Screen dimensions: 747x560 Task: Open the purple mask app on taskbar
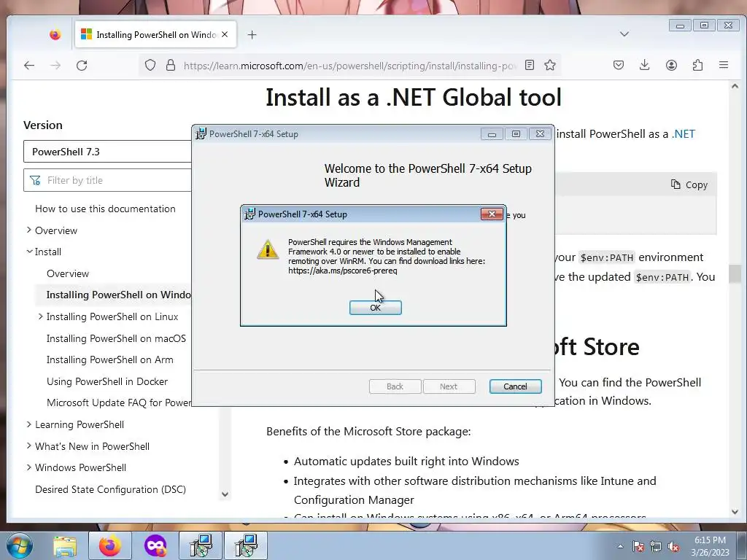pos(155,545)
